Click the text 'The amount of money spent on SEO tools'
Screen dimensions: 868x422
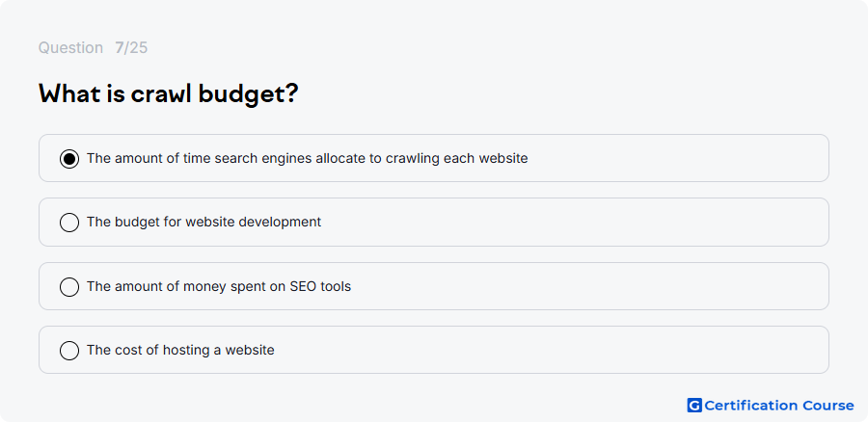click(x=219, y=286)
